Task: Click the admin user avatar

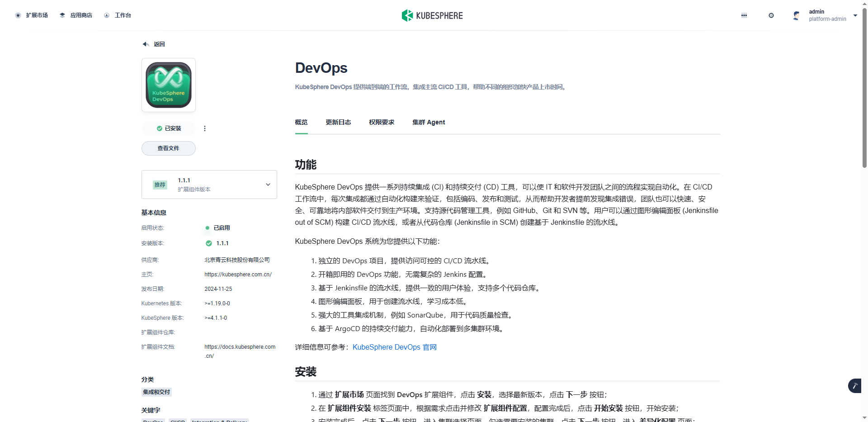Action: click(797, 15)
